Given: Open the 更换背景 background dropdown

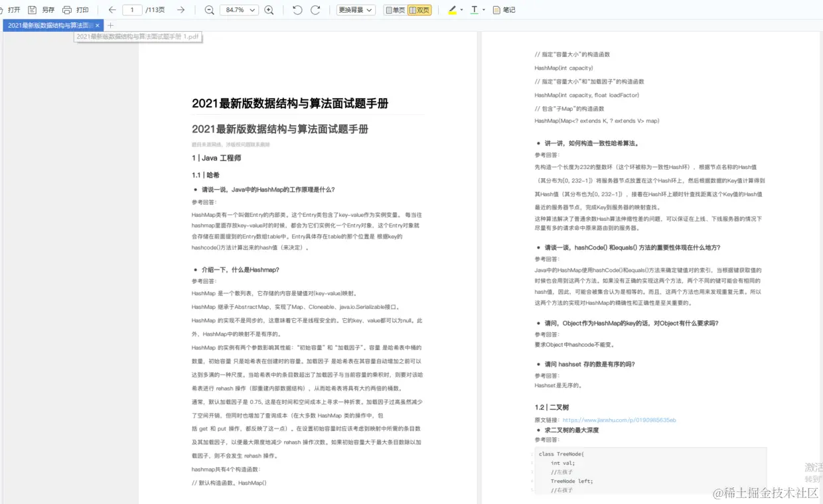Looking at the screenshot, I should coord(356,10).
